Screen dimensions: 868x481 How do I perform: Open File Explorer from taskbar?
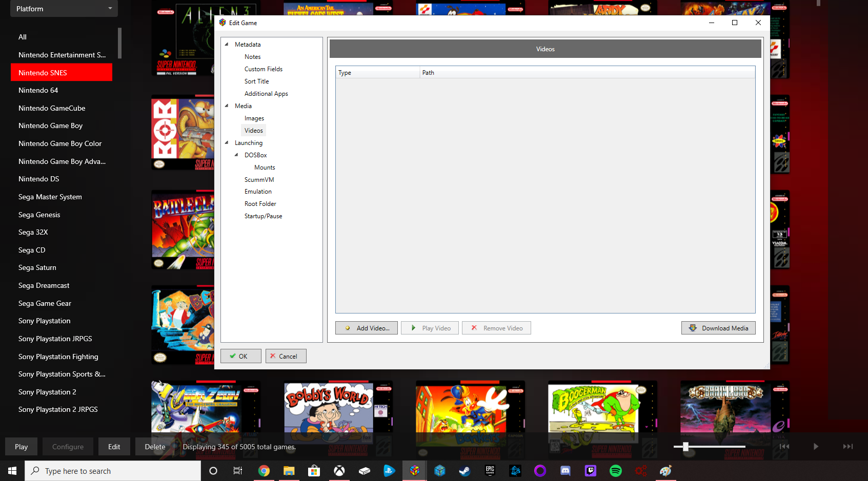(x=289, y=471)
